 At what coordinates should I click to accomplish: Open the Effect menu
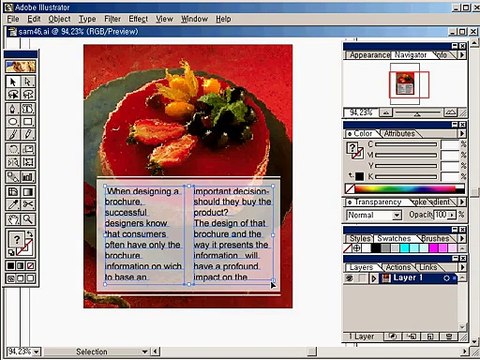point(138,19)
